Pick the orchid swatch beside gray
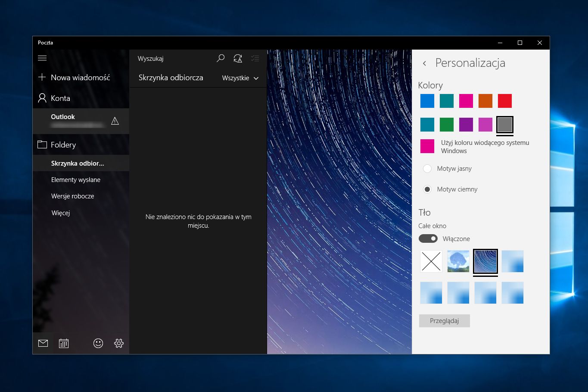Image resolution: width=588 pixels, height=392 pixels. (485, 125)
